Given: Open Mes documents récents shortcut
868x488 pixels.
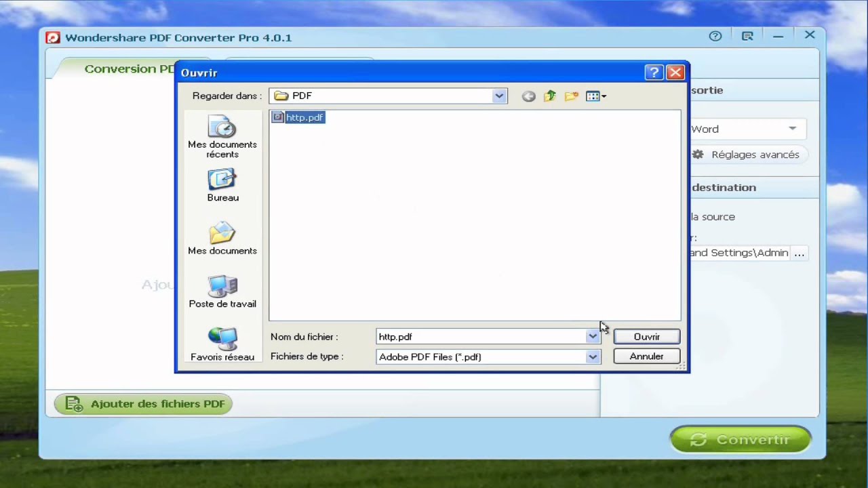Looking at the screenshot, I should (x=222, y=137).
